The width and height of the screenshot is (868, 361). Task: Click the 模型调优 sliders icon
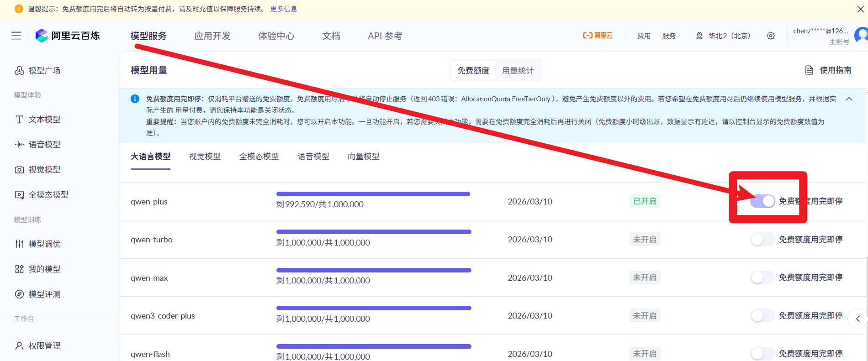coord(19,244)
